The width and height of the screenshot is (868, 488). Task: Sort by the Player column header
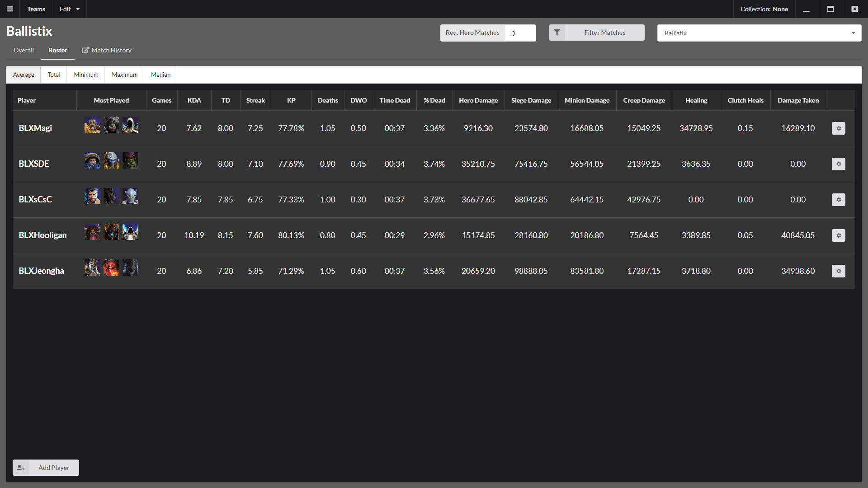point(45,100)
